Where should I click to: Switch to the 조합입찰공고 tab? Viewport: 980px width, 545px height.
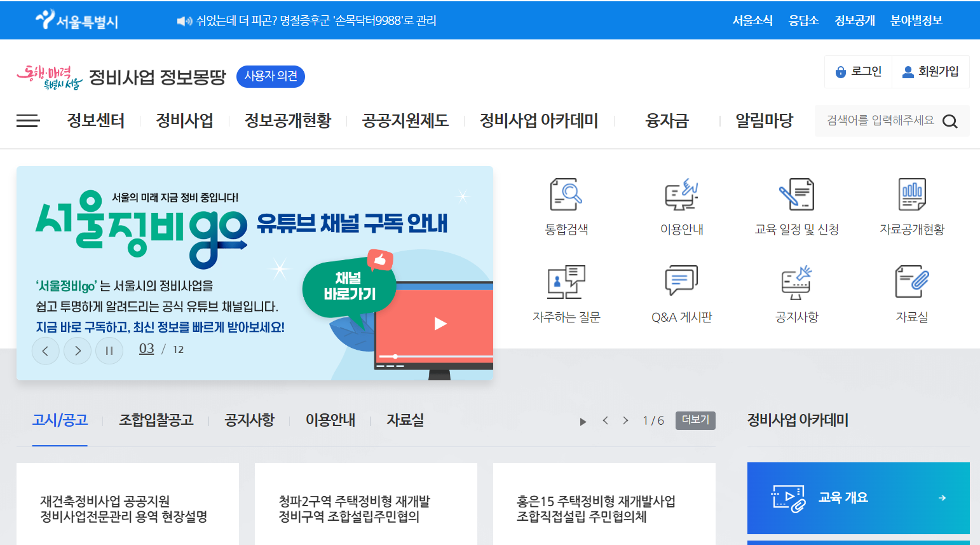click(156, 420)
